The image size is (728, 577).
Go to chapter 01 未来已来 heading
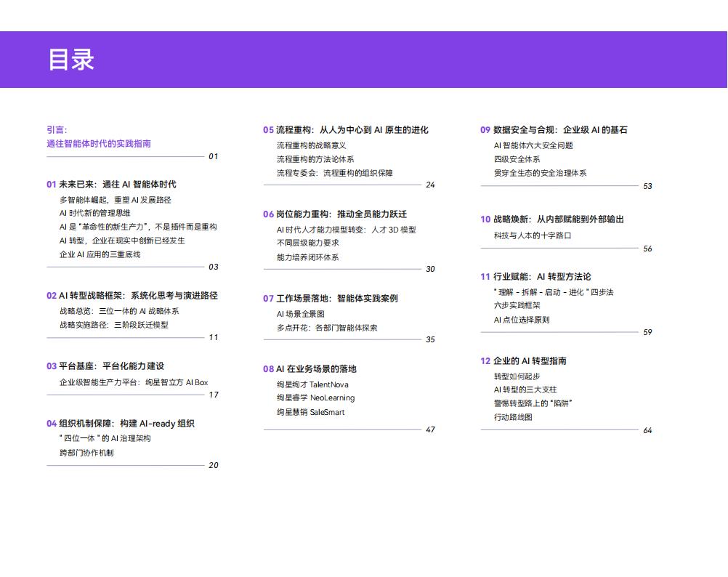(x=110, y=185)
